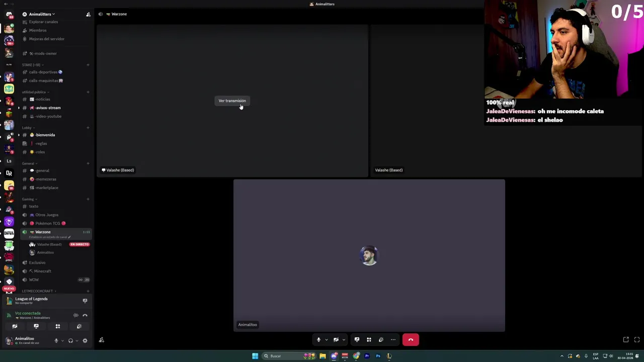Open Discord direct messages home icon

[9, 15]
